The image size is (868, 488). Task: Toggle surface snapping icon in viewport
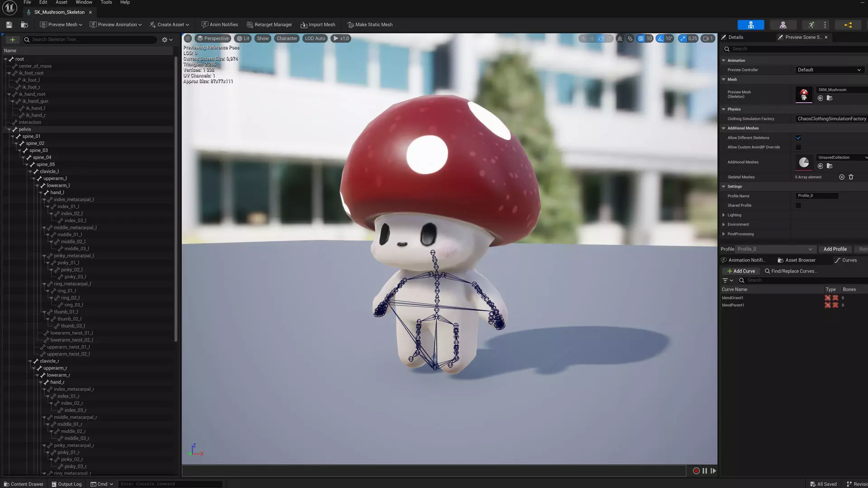630,38
